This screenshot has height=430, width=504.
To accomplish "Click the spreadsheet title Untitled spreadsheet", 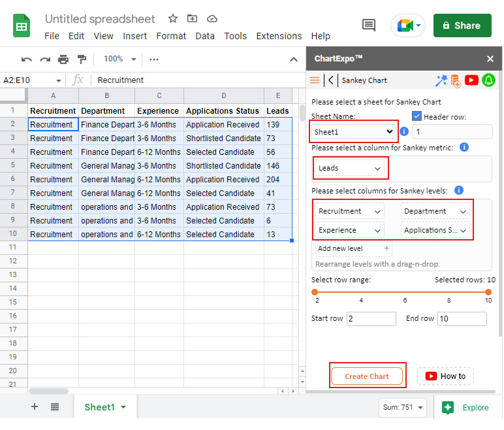I will 100,19.
